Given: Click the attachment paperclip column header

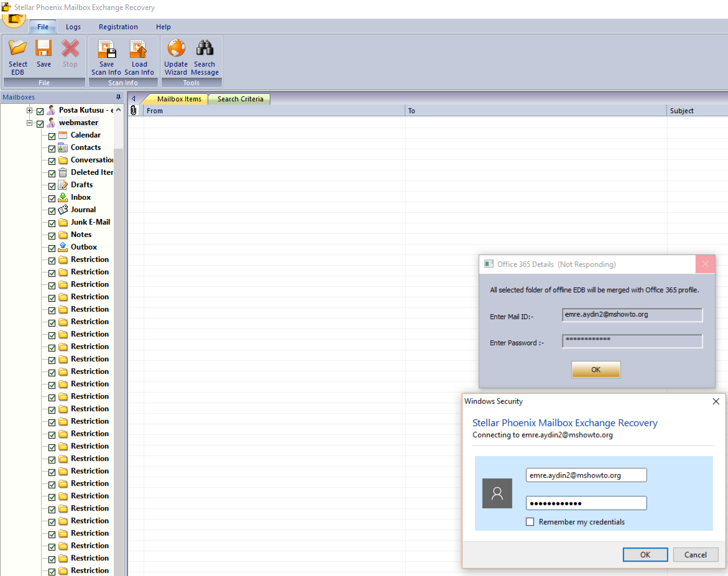Looking at the screenshot, I should [x=134, y=111].
